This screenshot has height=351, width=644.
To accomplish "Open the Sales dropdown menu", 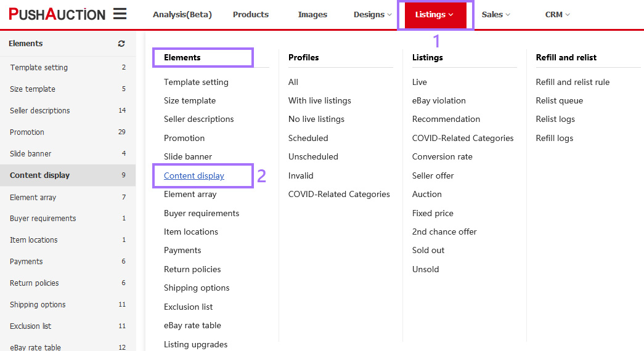I will 496,15.
